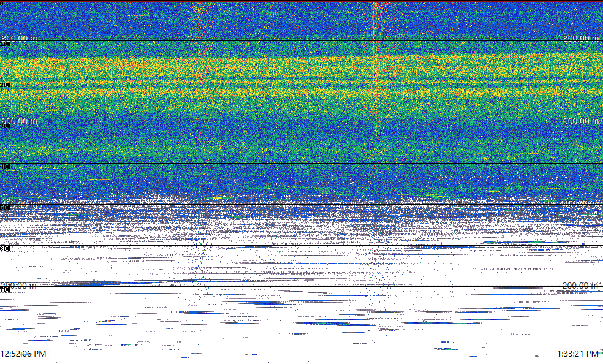Click the left-side 800.00 m range label
Image resolution: width=603 pixels, height=364 pixels.
coord(19,38)
